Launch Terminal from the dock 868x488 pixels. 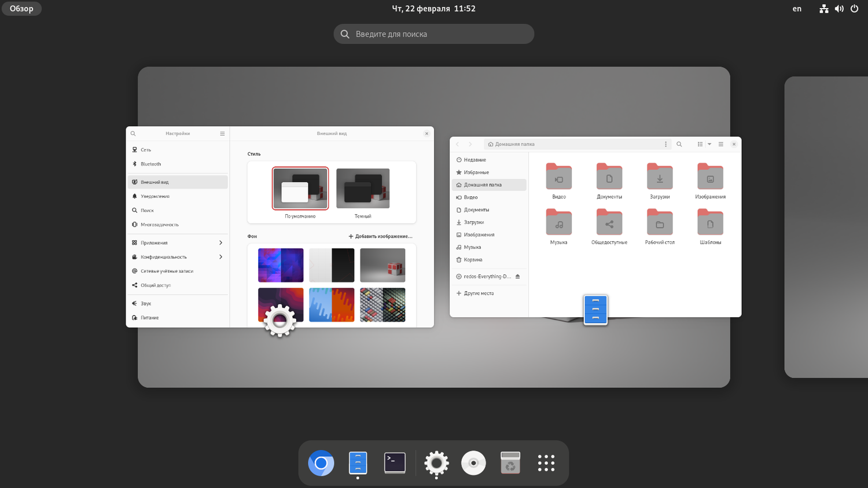[395, 463]
